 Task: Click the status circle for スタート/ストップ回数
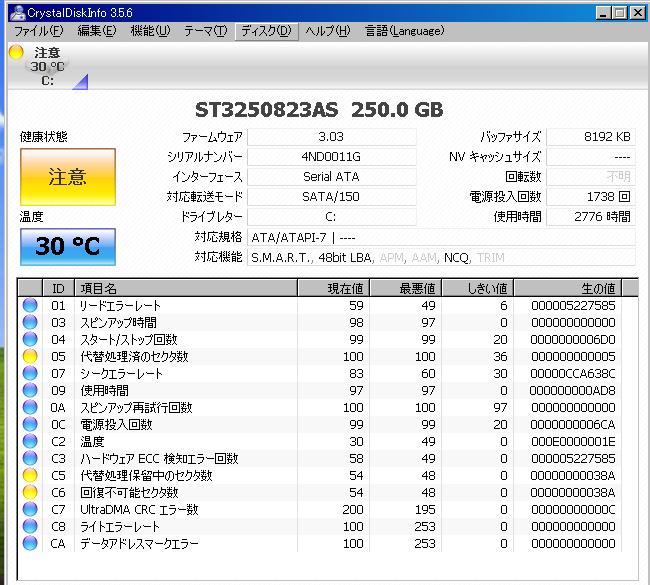(x=30, y=339)
